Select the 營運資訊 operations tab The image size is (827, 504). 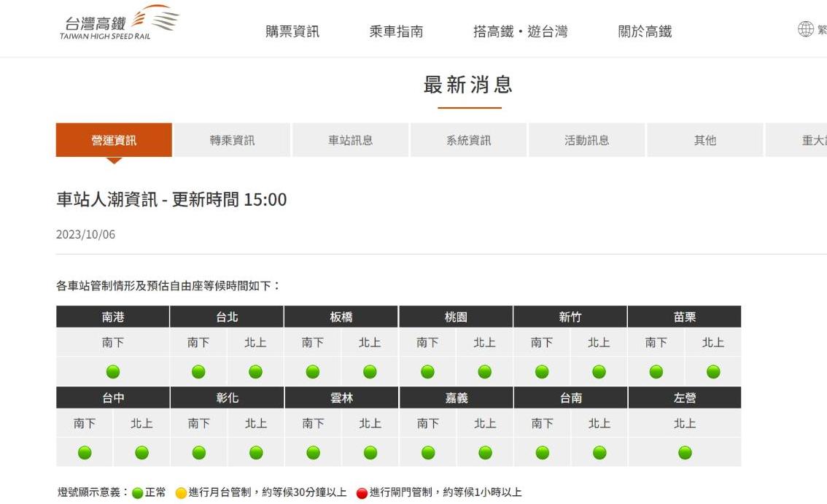[x=114, y=140]
